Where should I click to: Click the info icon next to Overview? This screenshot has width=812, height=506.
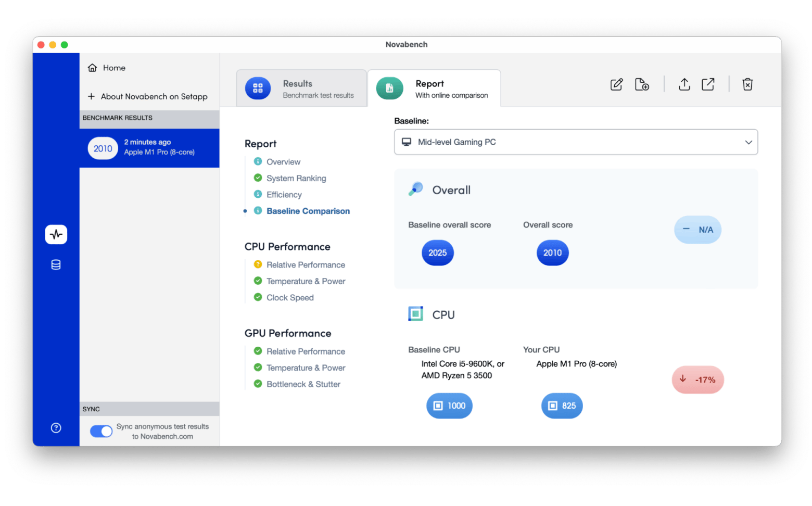coord(258,161)
